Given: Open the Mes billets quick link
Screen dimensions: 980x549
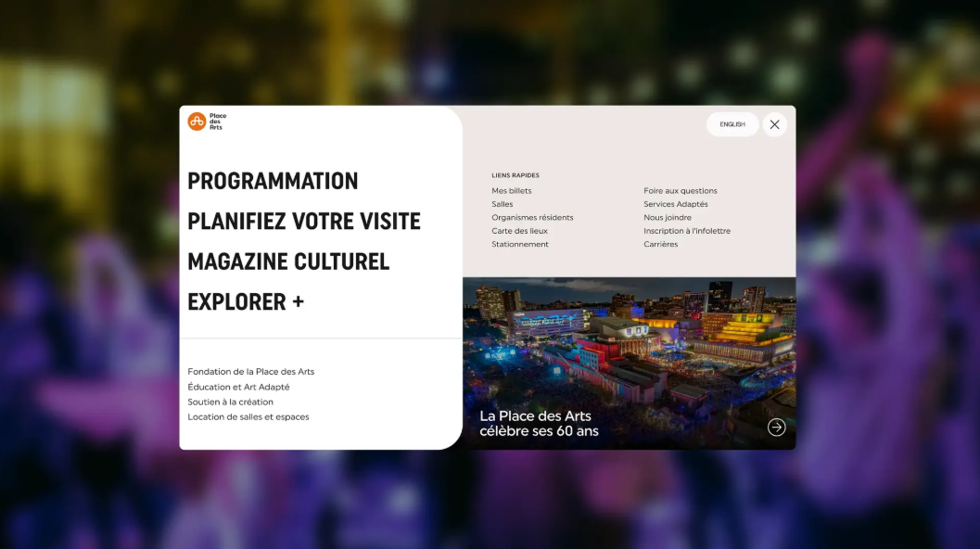Looking at the screenshot, I should (x=511, y=191).
